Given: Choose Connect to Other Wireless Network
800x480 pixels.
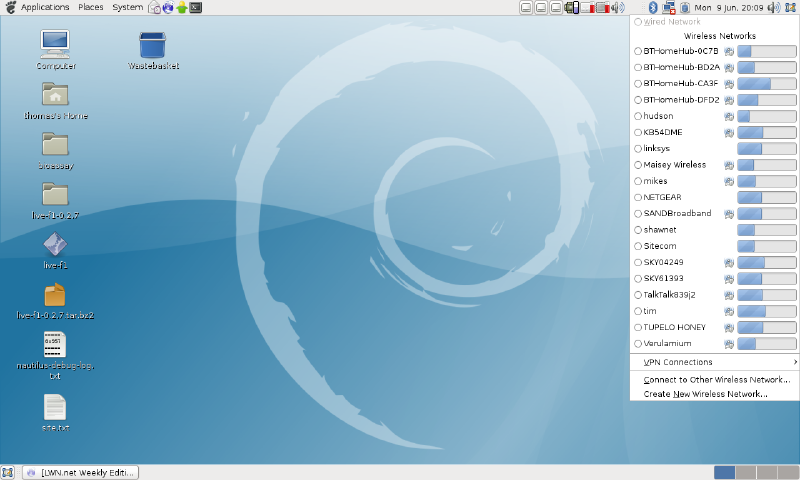Looking at the screenshot, I should 716,380.
